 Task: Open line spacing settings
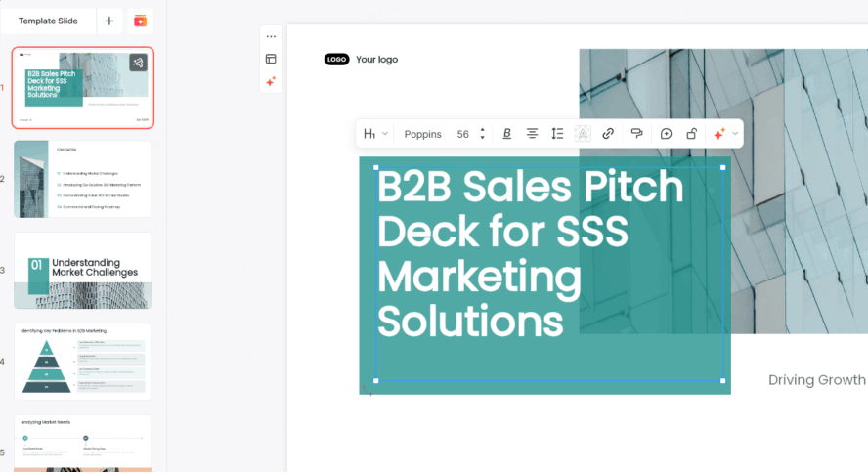557,134
